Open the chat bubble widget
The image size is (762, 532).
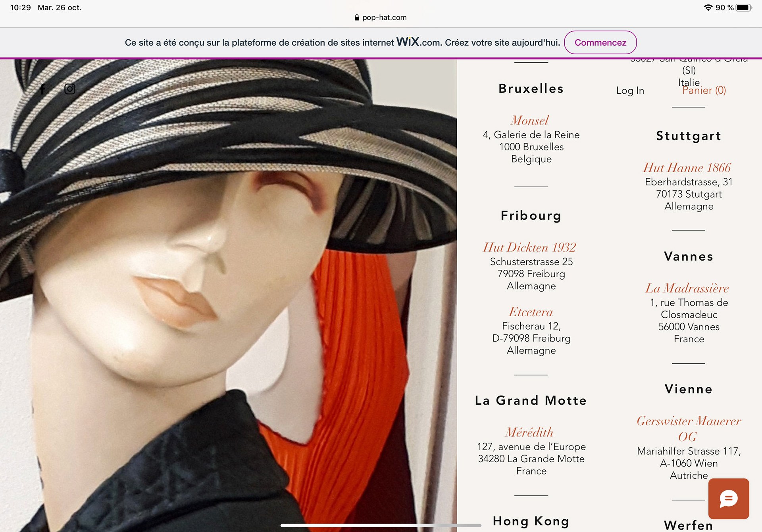pyautogui.click(x=728, y=499)
